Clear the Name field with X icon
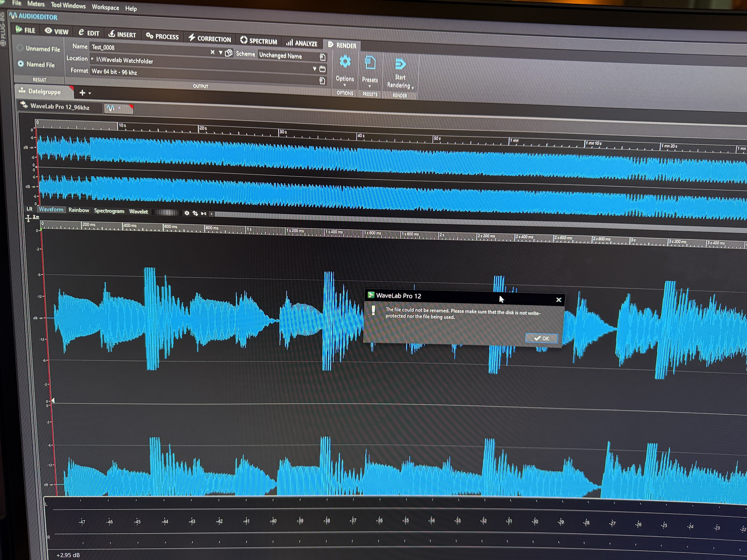This screenshot has width=747, height=560. tap(212, 52)
